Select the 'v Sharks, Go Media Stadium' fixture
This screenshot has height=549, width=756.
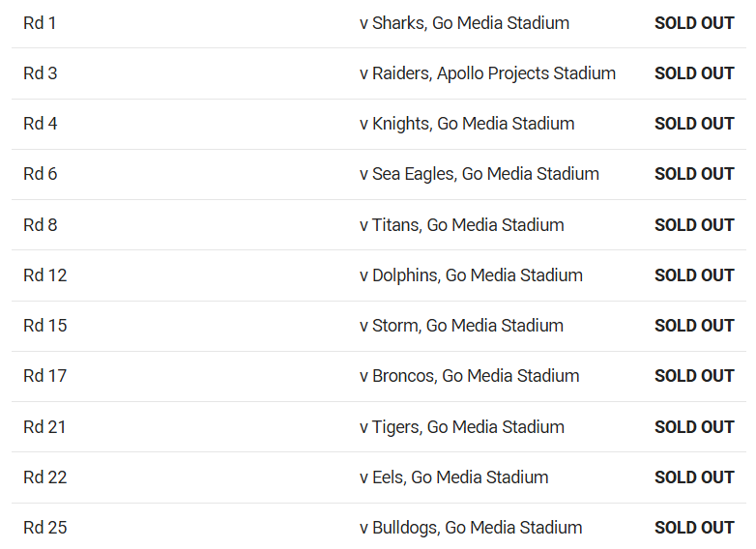tap(464, 23)
